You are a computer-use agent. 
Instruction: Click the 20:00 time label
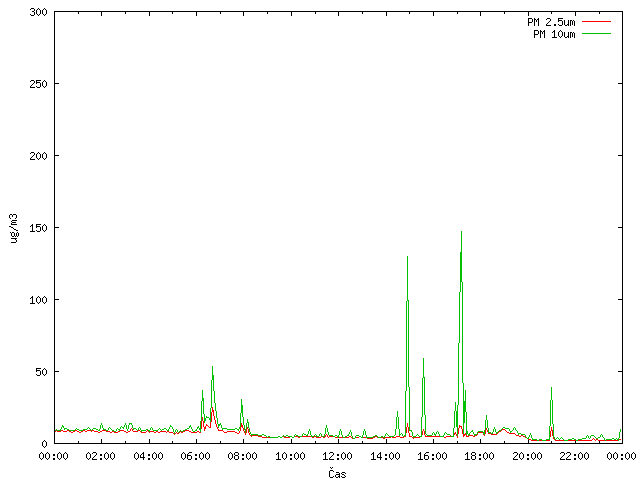tap(527, 456)
